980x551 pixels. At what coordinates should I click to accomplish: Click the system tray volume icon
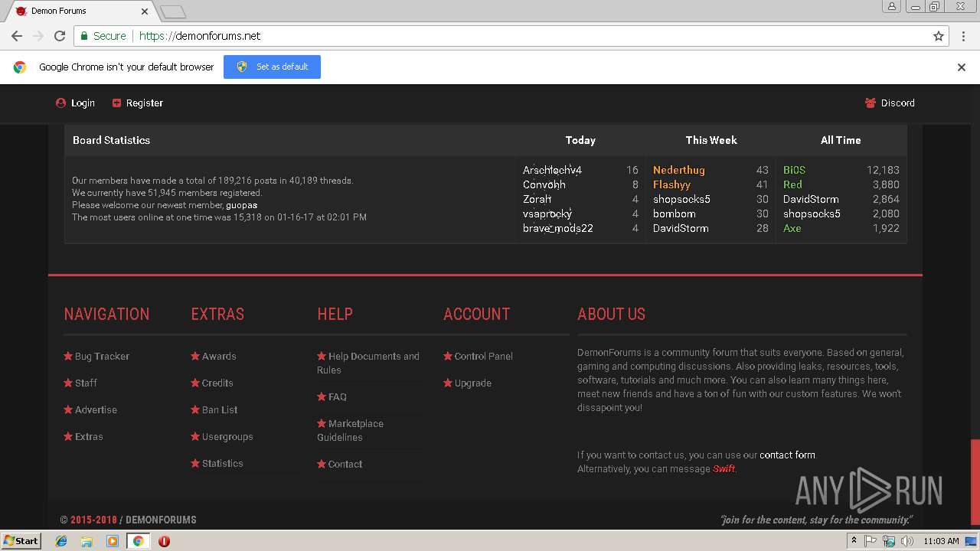907,541
